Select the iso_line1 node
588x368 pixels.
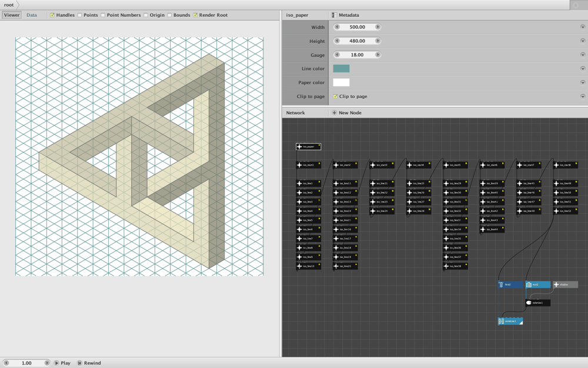click(x=309, y=183)
